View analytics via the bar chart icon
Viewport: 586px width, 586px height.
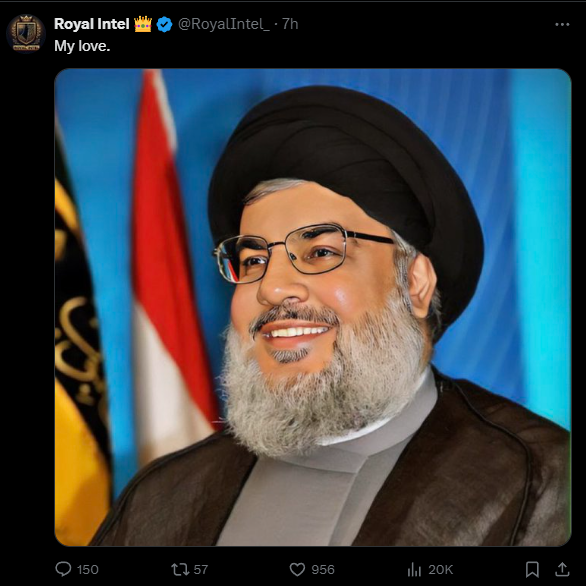pos(414,570)
